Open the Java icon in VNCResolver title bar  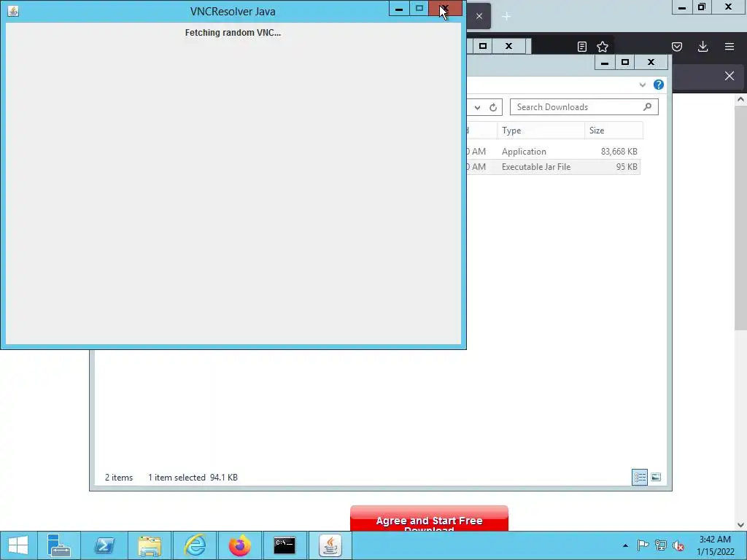[x=13, y=11]
